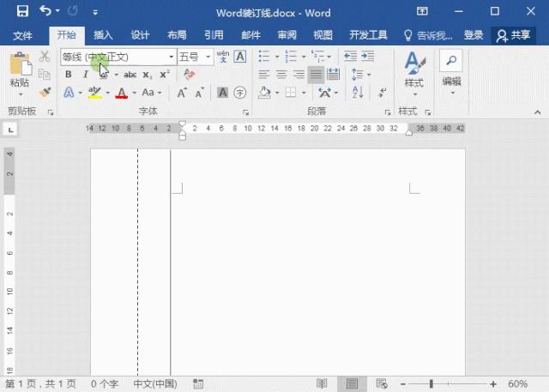Open the font name dropdown
Viewport: 549px width, 392px height.
coord(172,57)
